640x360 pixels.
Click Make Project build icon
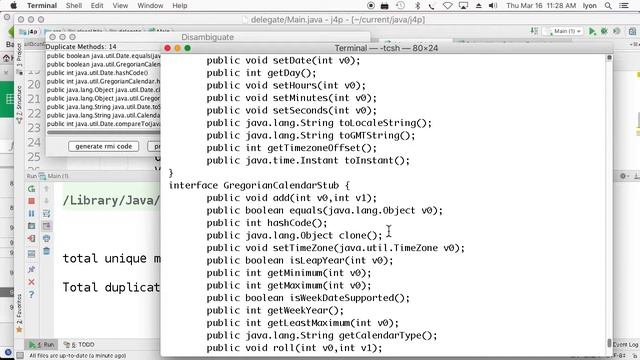[x=534, y=31]
